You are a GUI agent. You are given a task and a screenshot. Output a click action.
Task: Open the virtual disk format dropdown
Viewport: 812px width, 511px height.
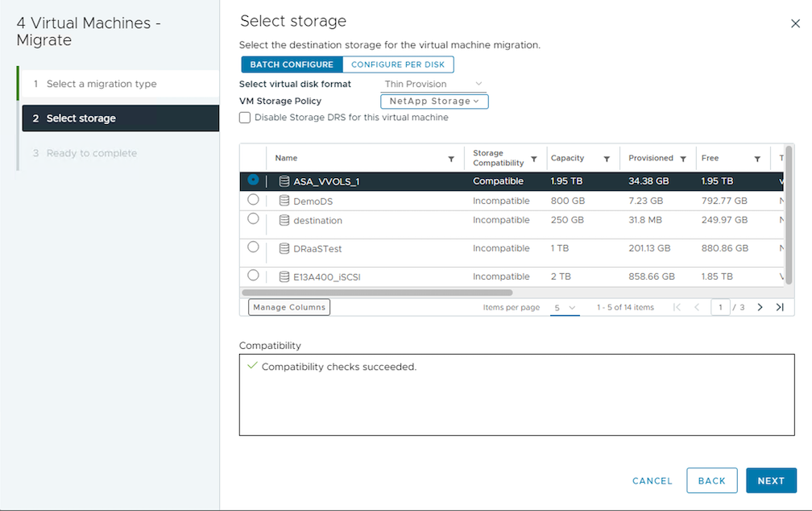433,84
